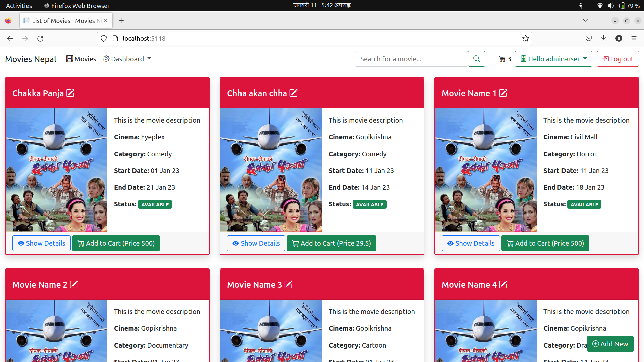
Task: Click the Movies menu icon in navbar
Action: [69, 58]
